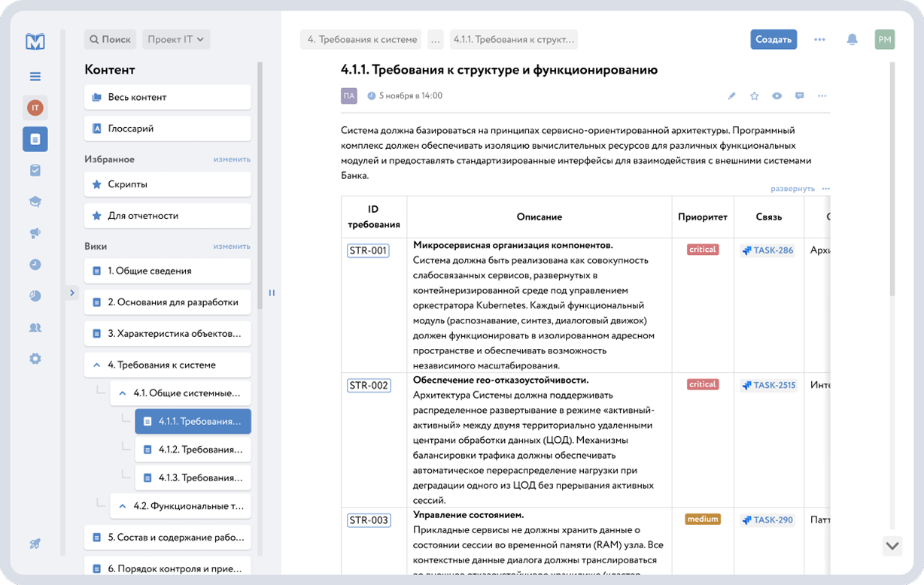This screenshot has width=924, height=585.
Task: Open the team members icon
Action: point(35,327)
